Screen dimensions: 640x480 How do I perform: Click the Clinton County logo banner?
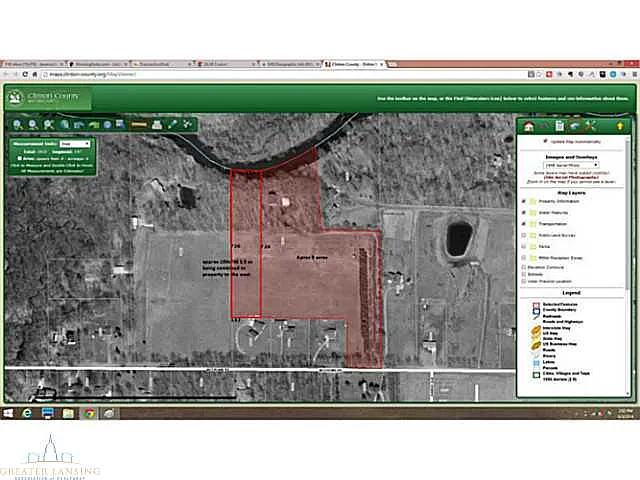pyautogui.click(x=48, y=97)
